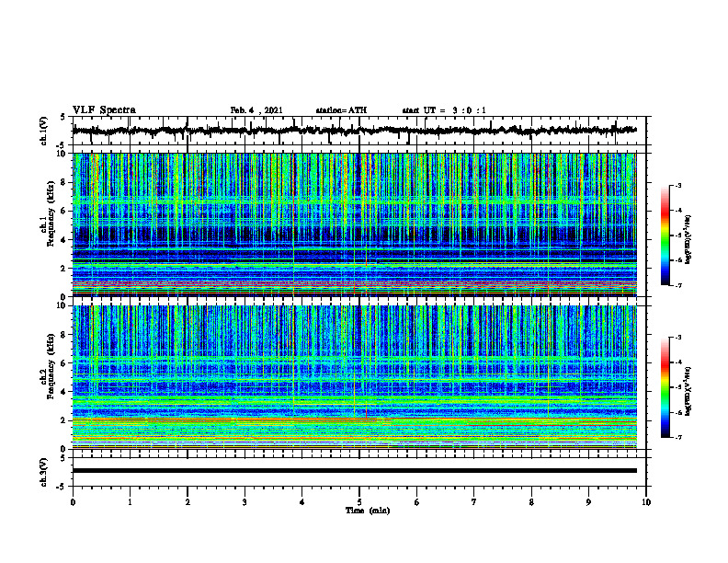Click the 'start UT = 3:0:1' label

[x=444, y=110]
